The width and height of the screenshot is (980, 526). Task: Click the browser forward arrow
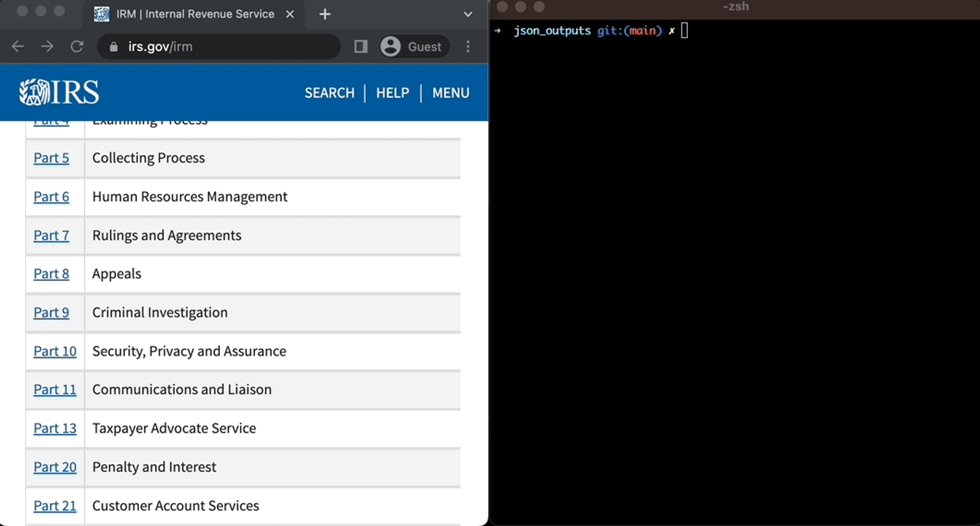tap(47, 46)
